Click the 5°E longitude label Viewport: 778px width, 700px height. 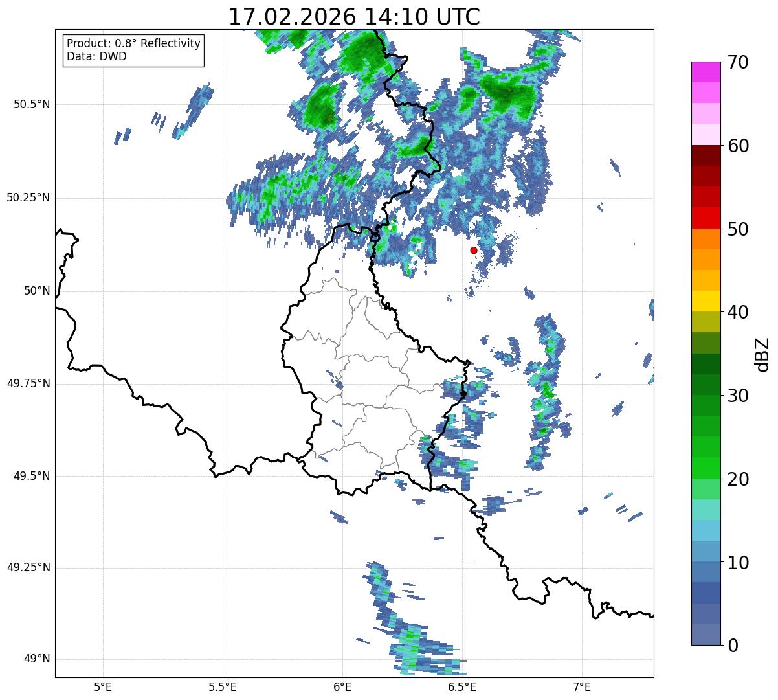tap(103, 686)
